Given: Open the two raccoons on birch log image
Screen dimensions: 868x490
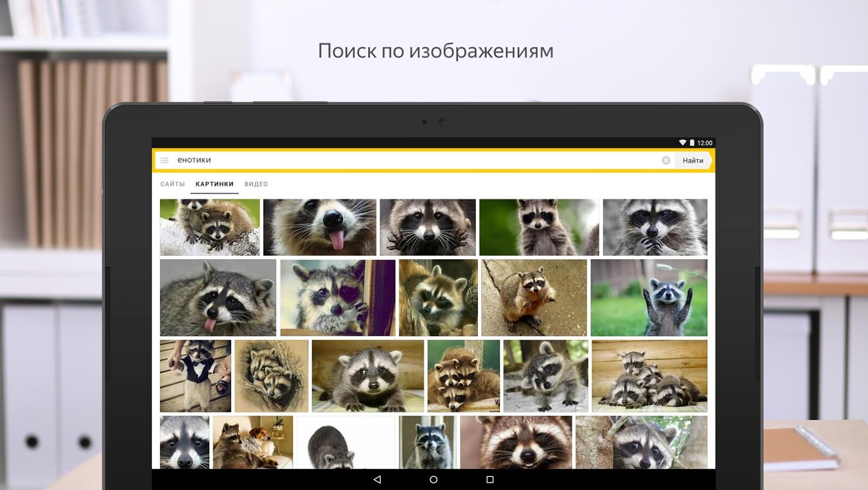Looking at the screenshot, I should [210, 227].
